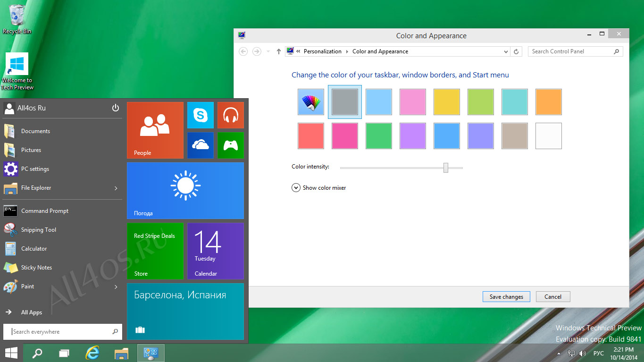Image resolution: width=644 pixels, height=362 pixels.
Task: Open the Погода weather tile
Action: tap(185, 191)
